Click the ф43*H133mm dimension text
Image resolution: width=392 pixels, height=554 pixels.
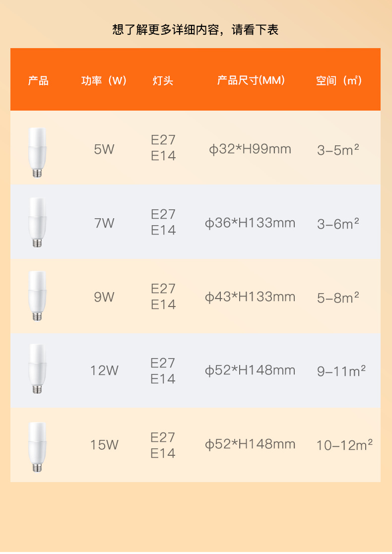pyautogui.click(x=250, y=297)
